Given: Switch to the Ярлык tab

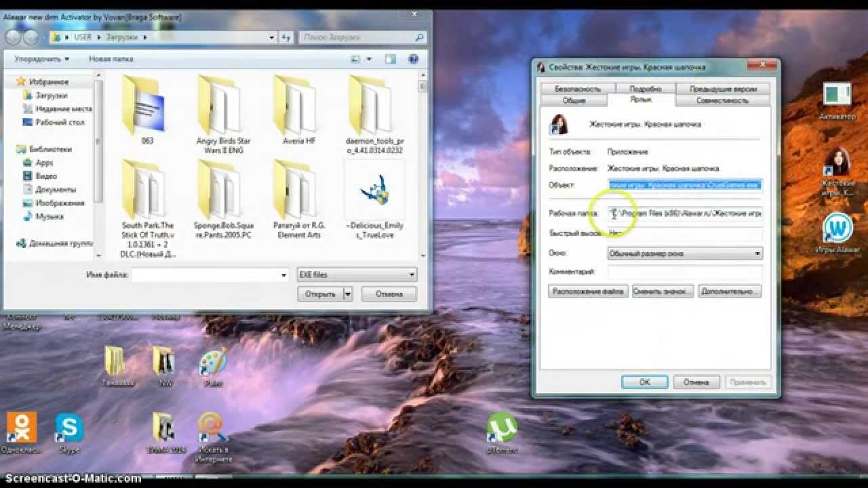Looking at the screenshot, I should pyautogui.click(x=641, y=100).
